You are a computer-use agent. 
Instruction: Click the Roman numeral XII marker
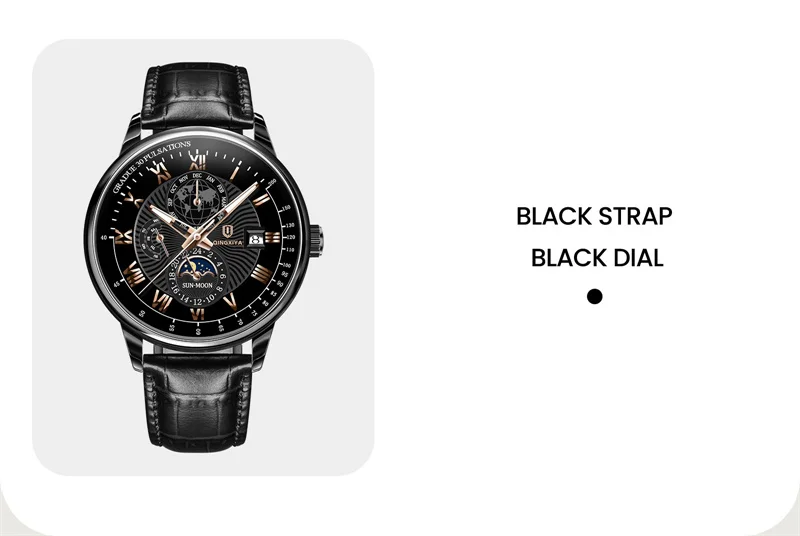pyautogui.click(x=197, y=162)
